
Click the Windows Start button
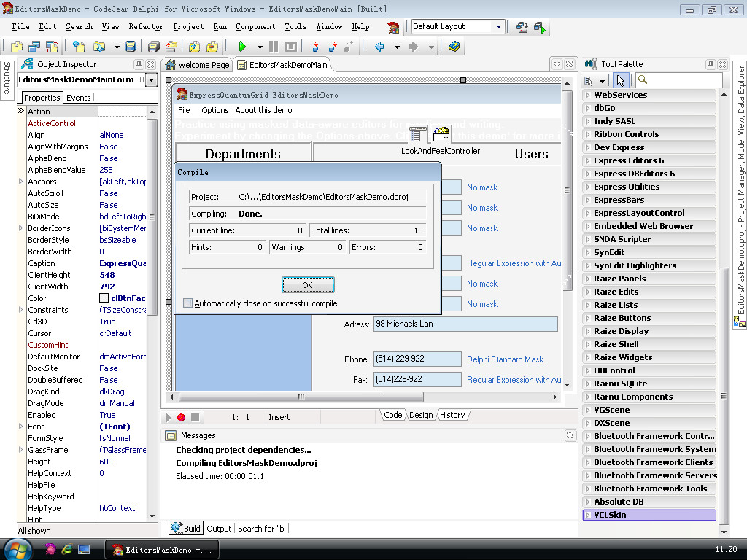pos(18,550)
